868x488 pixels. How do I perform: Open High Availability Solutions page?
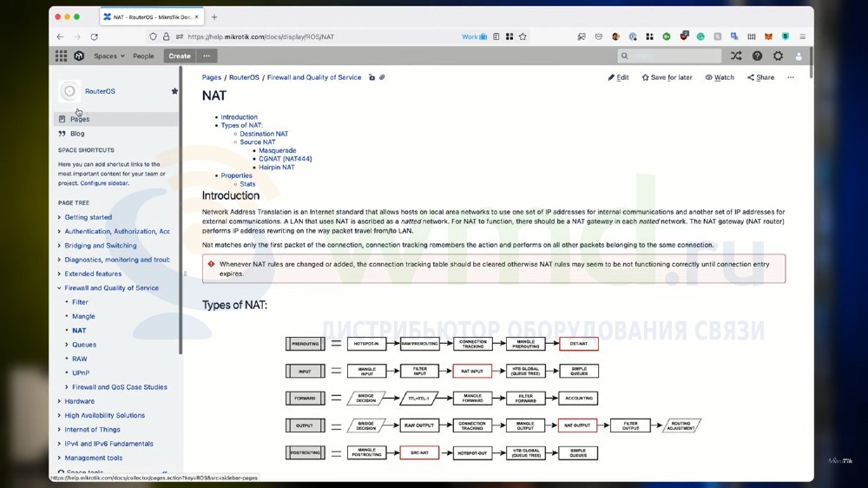click(105, 415)
